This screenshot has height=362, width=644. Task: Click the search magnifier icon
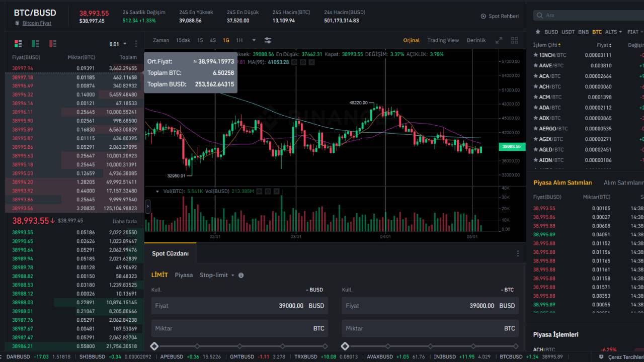point(539,16)
